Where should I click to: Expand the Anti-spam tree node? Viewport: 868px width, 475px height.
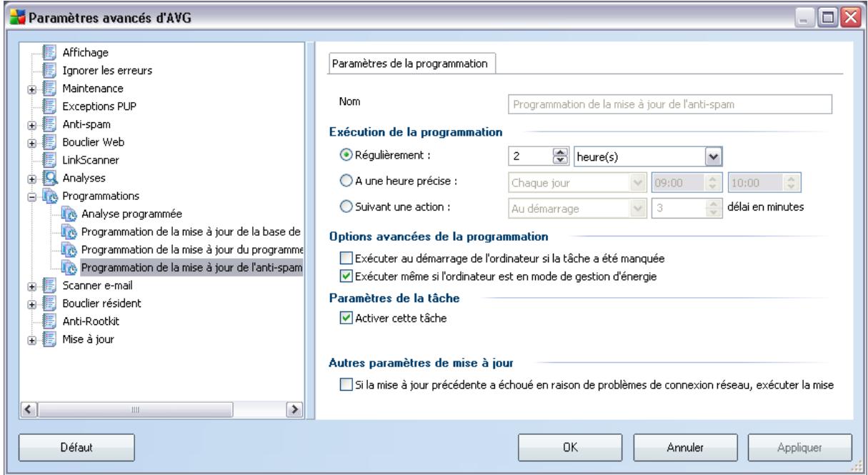(x=33, y=124)
